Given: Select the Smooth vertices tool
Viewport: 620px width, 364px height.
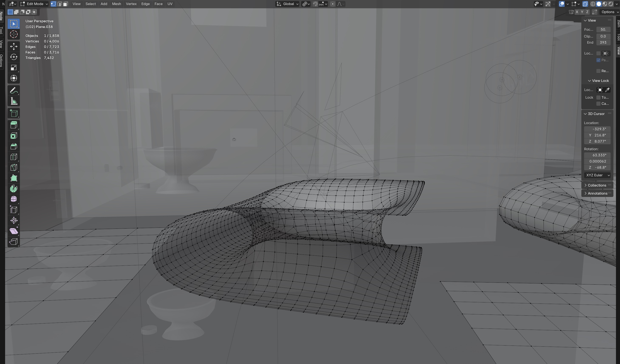Looking at the screenshot, I should (14, 199).
